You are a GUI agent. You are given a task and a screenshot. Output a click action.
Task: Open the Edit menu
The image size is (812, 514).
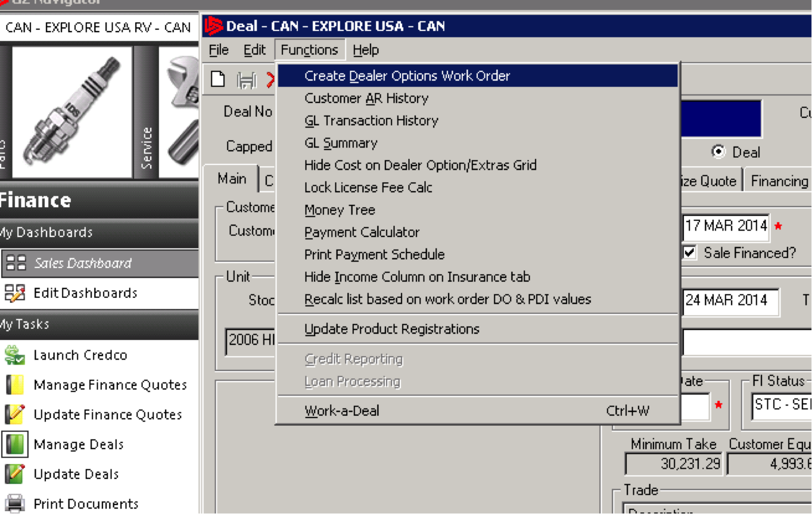pyautogui.click(x=254, y=50)
